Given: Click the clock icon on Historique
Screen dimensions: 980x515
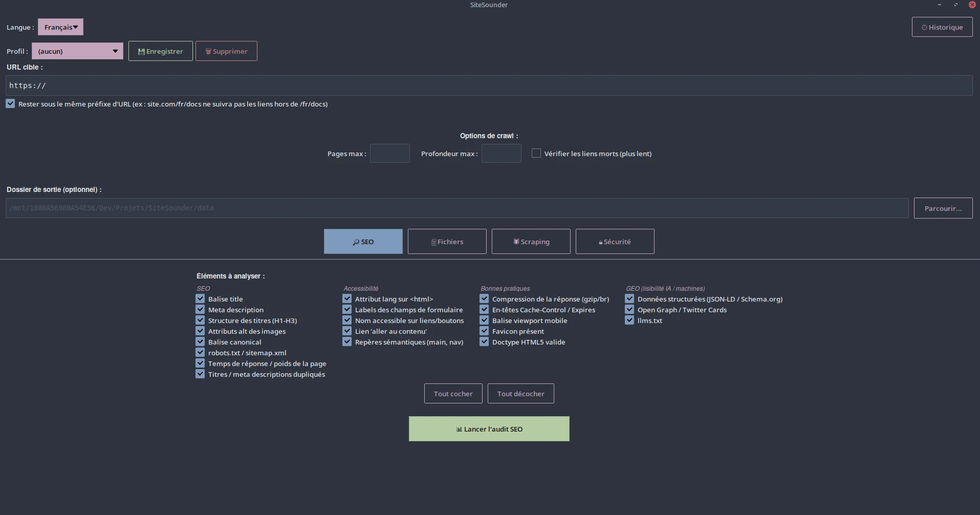Looking at the screenshot, I should pos(924,28).
